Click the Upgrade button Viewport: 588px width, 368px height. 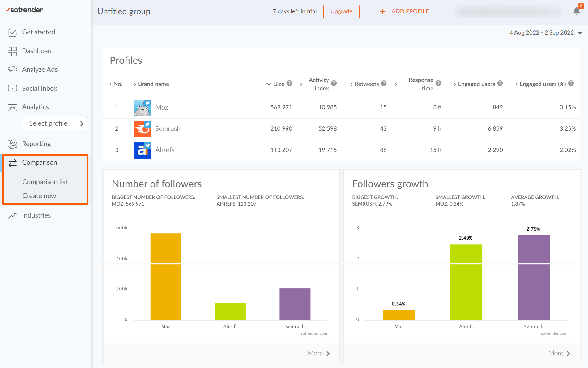(x=341, y=11)
